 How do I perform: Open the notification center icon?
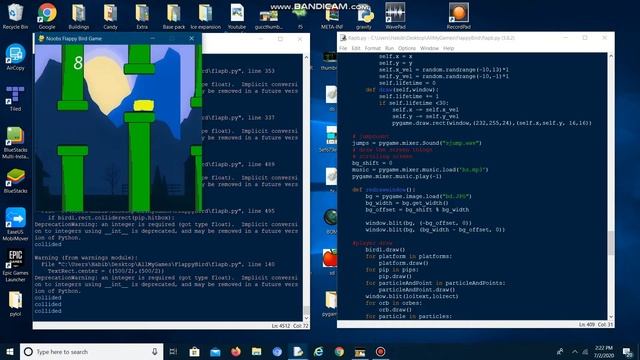click(627, 351)
